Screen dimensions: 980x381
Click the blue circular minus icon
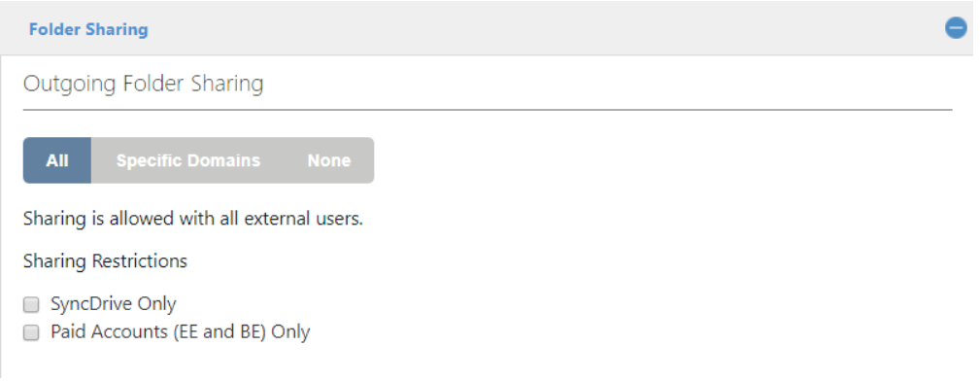click(x=956, y=28)
